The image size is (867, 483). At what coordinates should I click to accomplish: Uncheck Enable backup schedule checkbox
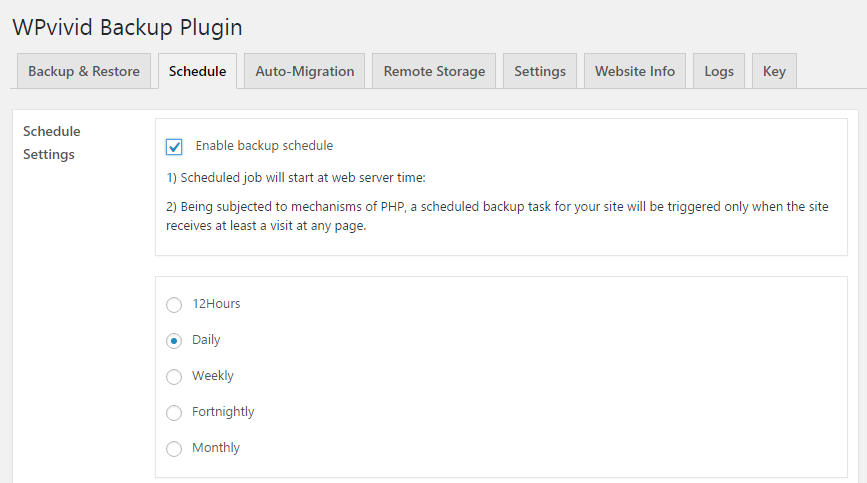pyautogui.click(x=174, y=146)
